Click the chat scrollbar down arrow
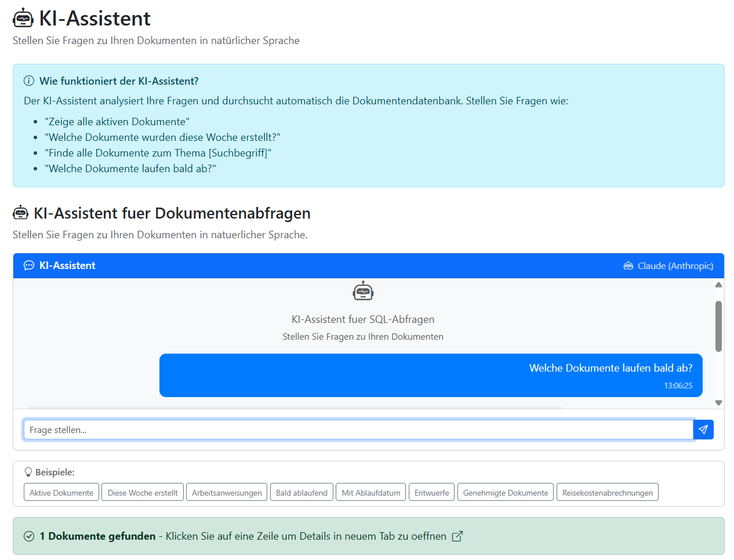Screen dimensions: 734x560 coord(718,402)
